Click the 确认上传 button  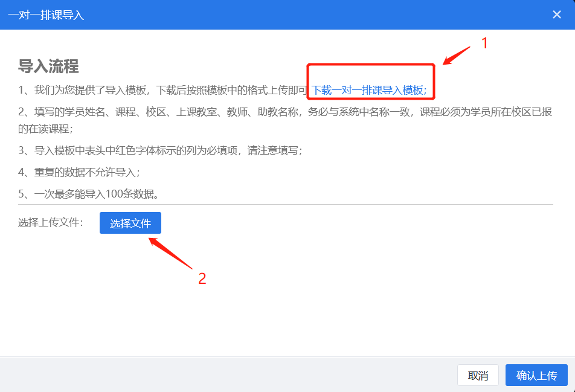(x=536, y=375)
